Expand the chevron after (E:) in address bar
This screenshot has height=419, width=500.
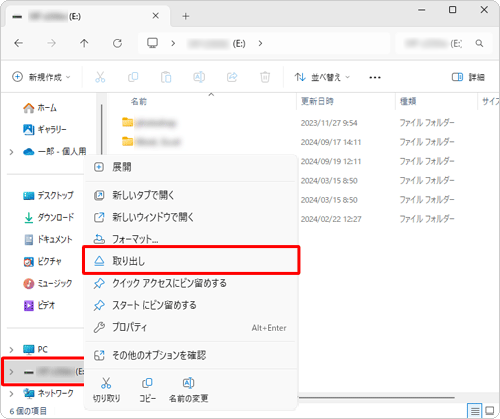tap(260, 43)
